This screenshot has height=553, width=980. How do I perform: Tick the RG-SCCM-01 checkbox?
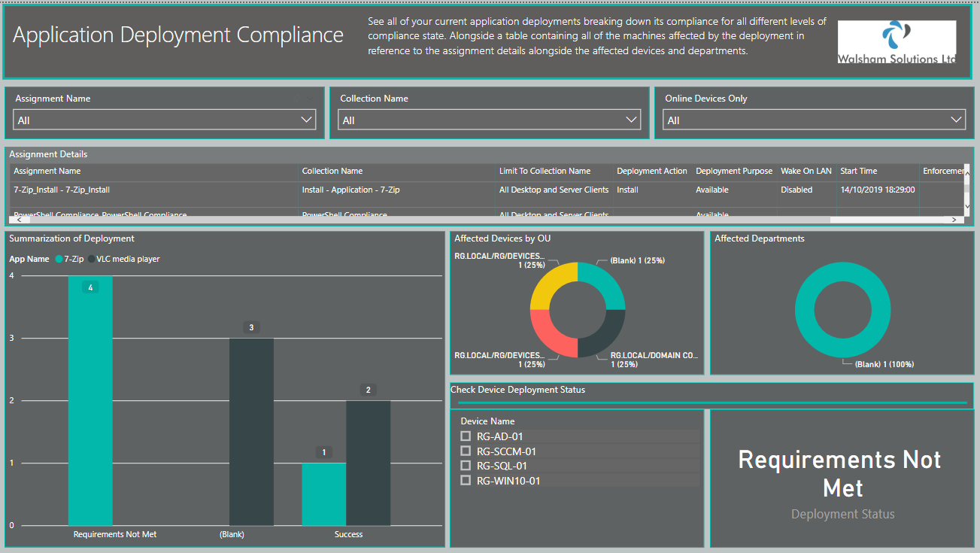click(466, 451)
